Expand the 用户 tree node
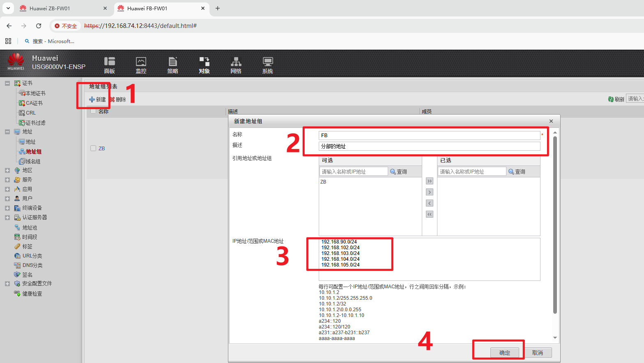Image resolution: width=644 pixels, height=363 pixels. point(7,199)
